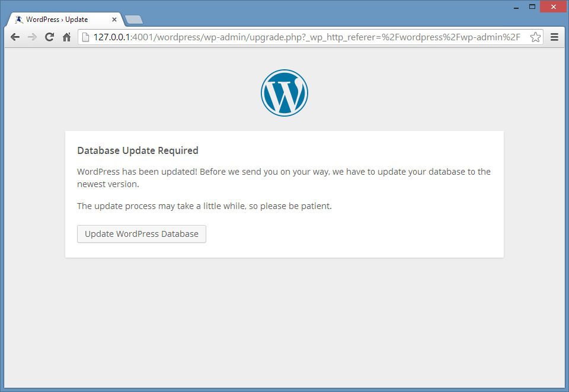
Task: View site information via page icon
Action: (85, 37)
